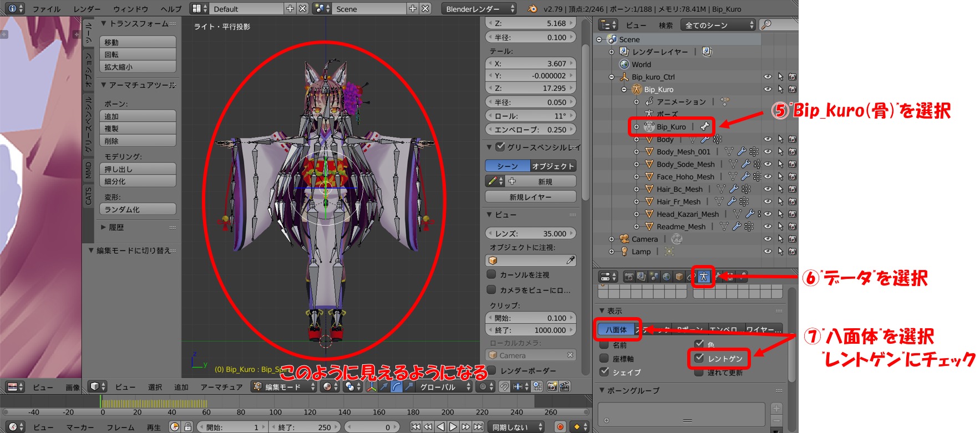Click the 押し出し (extrude) button
Screen dimensions: 980x433
coord(138,169)
